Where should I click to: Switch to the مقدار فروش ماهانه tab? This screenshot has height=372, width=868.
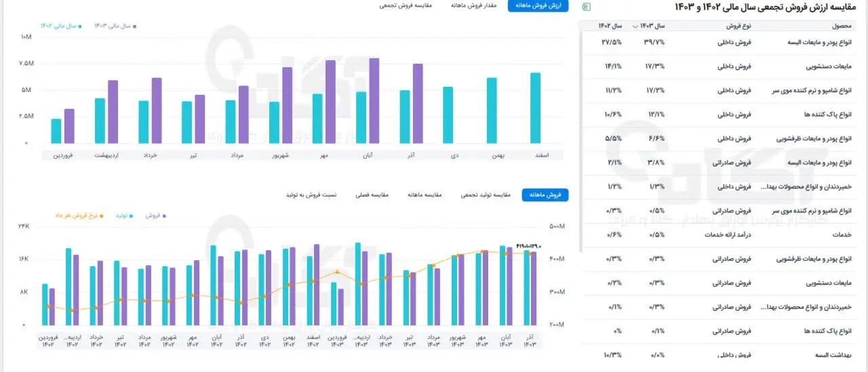473,6
